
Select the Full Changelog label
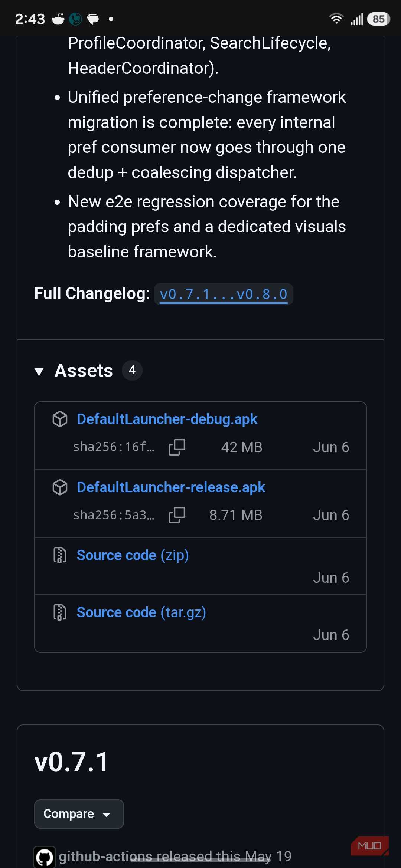pos(92,293)
